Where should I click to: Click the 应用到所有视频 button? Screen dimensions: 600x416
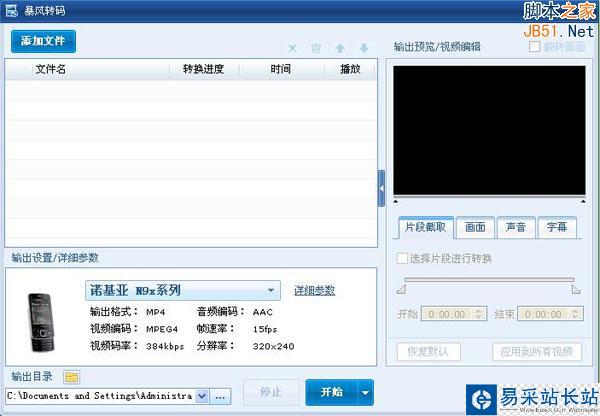coord(537,351)
